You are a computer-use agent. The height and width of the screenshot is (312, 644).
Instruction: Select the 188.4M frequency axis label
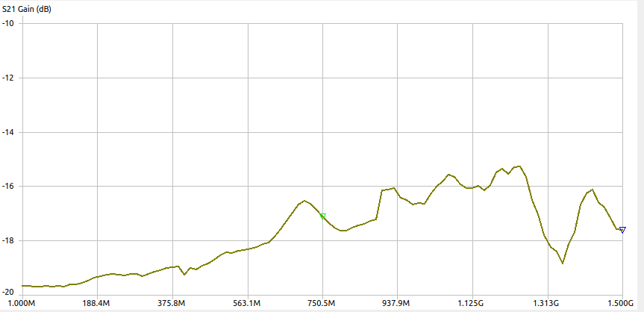[96, 304]
